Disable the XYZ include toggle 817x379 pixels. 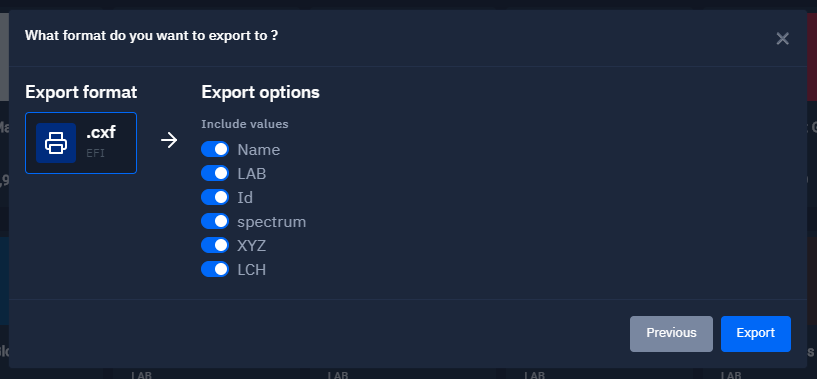[215, 245]
